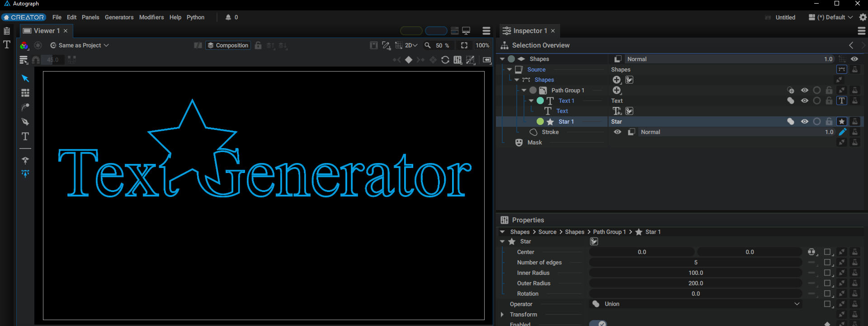
Task: Select the Text tool in viewer toolbar
Action: point(25,136)
